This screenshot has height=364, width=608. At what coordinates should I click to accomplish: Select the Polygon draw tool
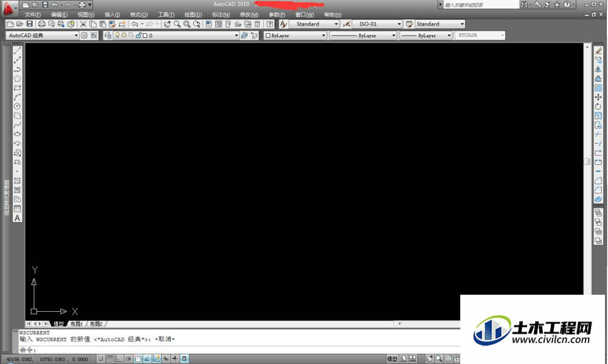point(17,78)
